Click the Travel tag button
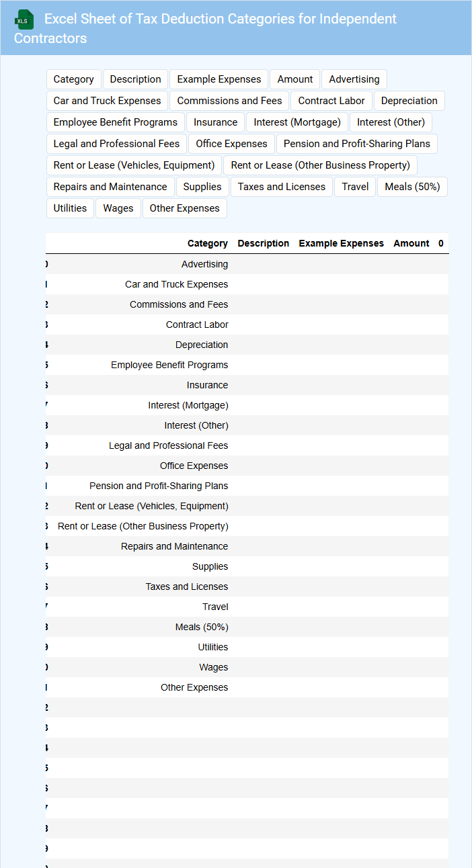The image size is (472, 868). coord(355,187)
